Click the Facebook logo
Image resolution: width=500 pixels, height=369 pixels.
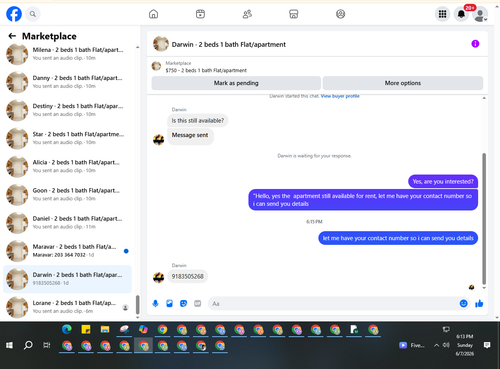coord(14,14)
